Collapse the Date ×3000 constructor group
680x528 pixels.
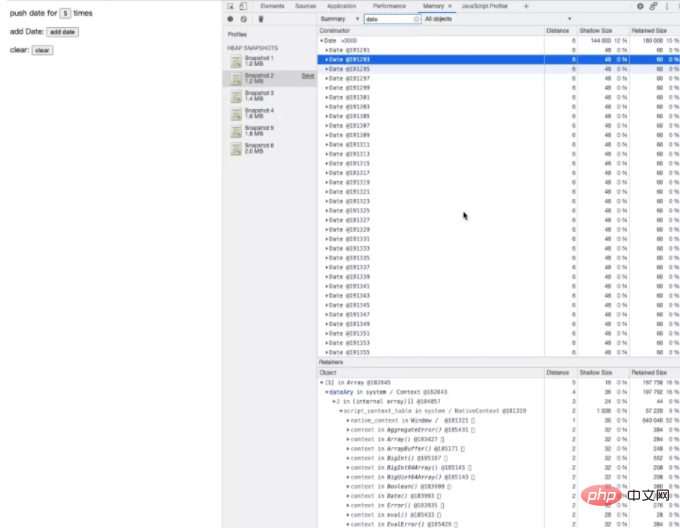[322, 41]
